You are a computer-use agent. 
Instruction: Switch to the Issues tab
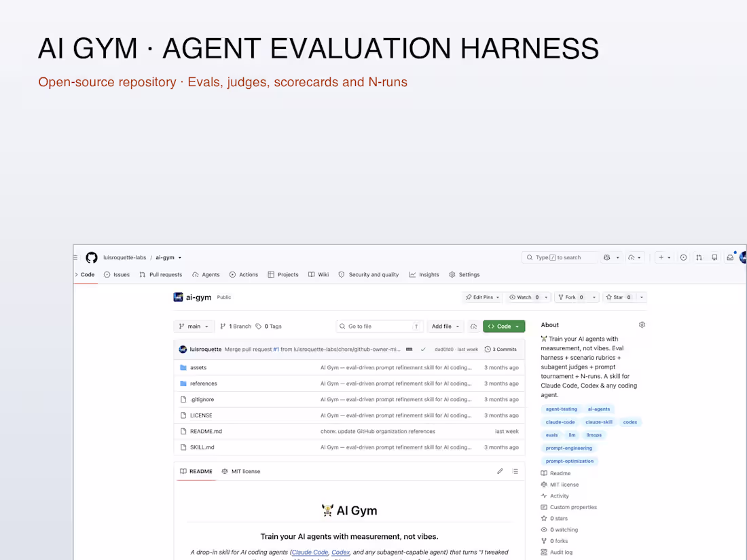tap(117, 275)
